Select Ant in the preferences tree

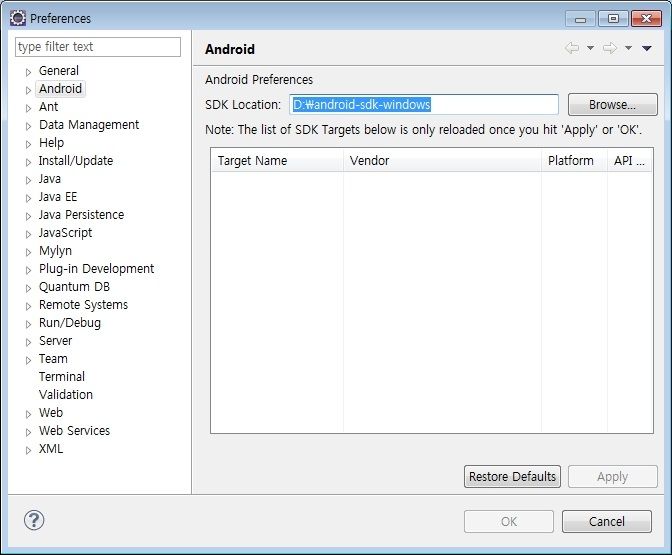(x=48, y=107)
